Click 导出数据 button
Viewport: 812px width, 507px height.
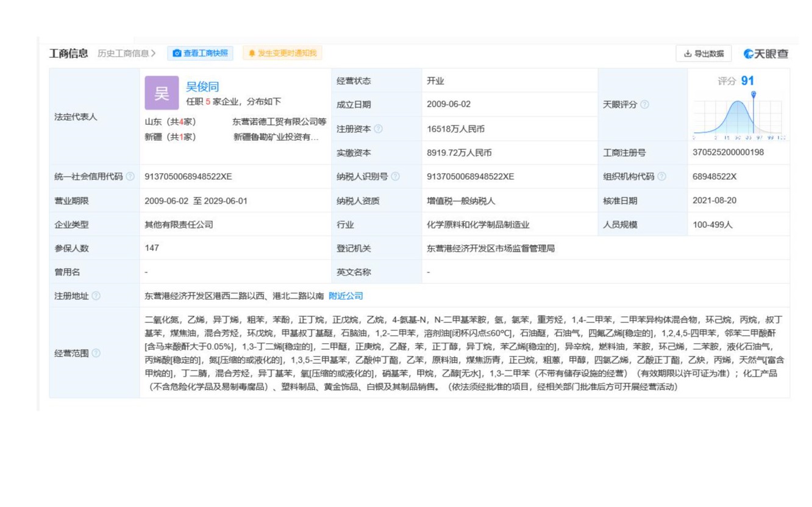pos(703,54)
